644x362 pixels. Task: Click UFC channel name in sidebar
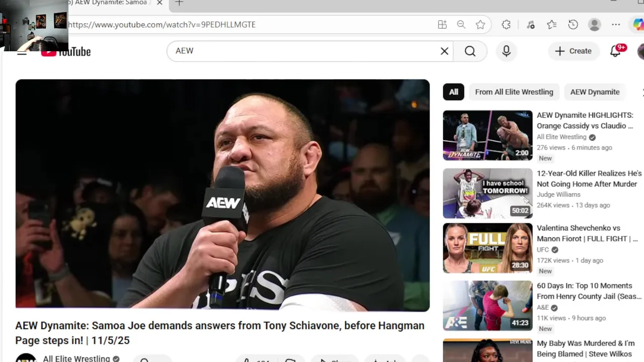pyautogui.click(x=543, y=250)
